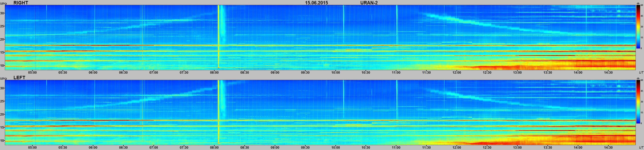Click the 08:00 time label under RIGHT panel
Screen dimensions: 644x150
coord(214,72)
